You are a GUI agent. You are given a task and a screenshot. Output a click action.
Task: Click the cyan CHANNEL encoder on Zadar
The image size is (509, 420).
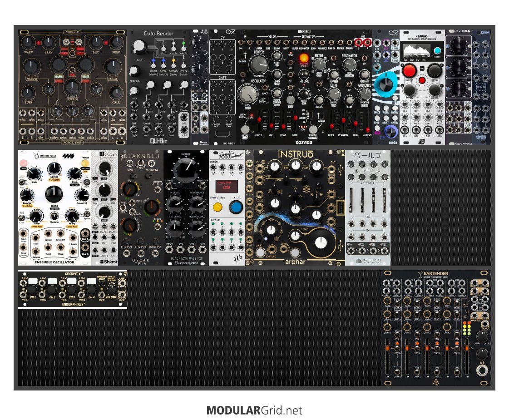[437, 51]
